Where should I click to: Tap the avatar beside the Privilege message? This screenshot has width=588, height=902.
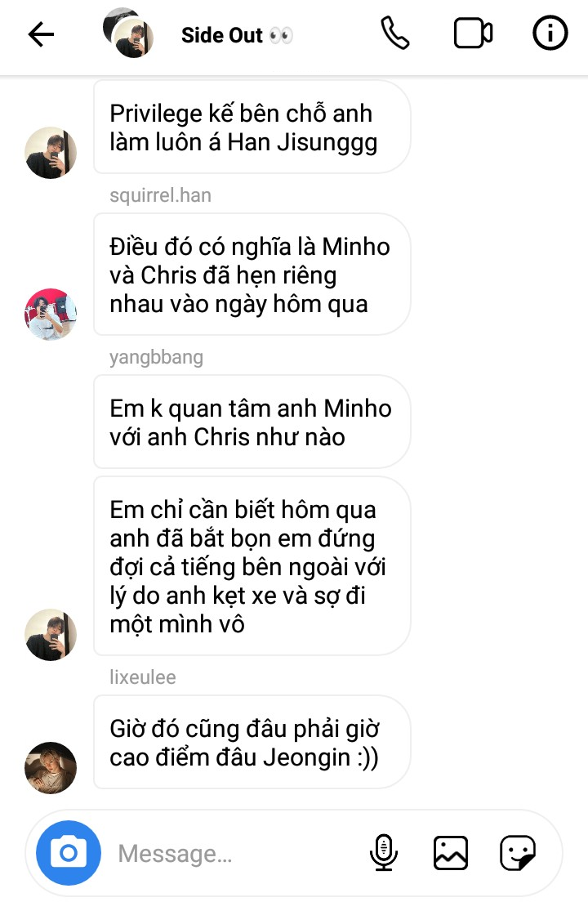coord(51,153)
